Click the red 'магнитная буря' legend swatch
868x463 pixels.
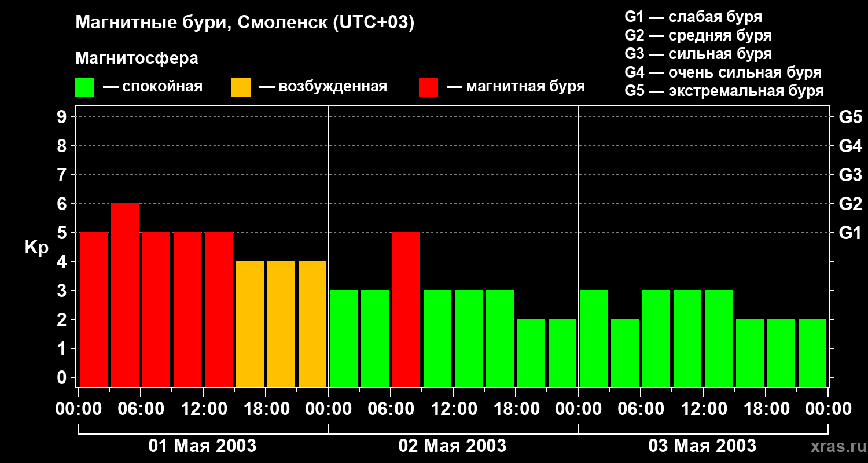click(428, 87)
